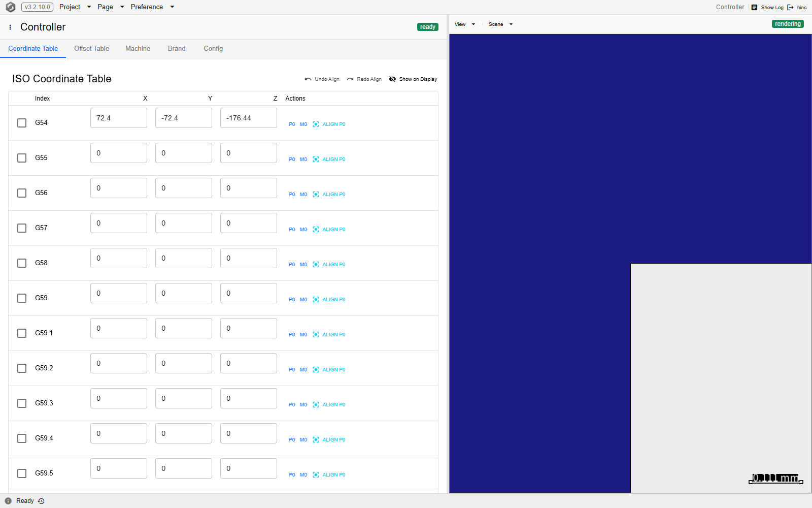Click the align icon in G59.4 row
The width and height of the screenshot is (812, 508).
pyautogui.click(x=316, y=440)
